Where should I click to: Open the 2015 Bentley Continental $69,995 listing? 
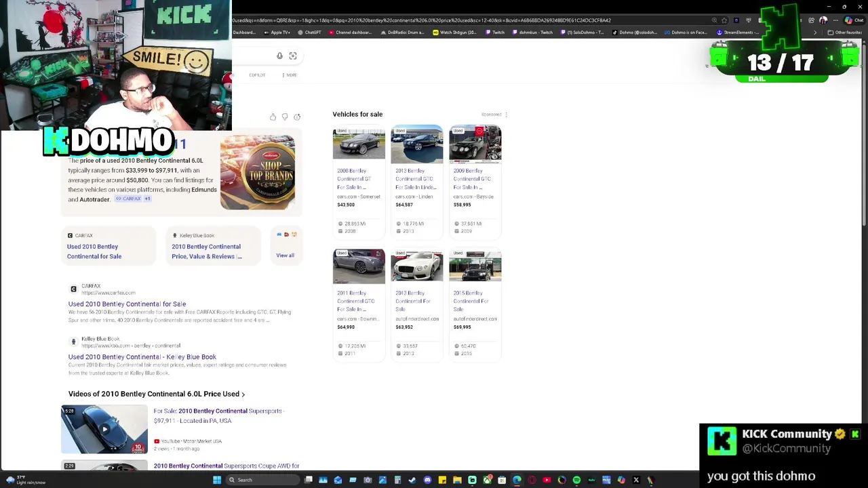475,305
